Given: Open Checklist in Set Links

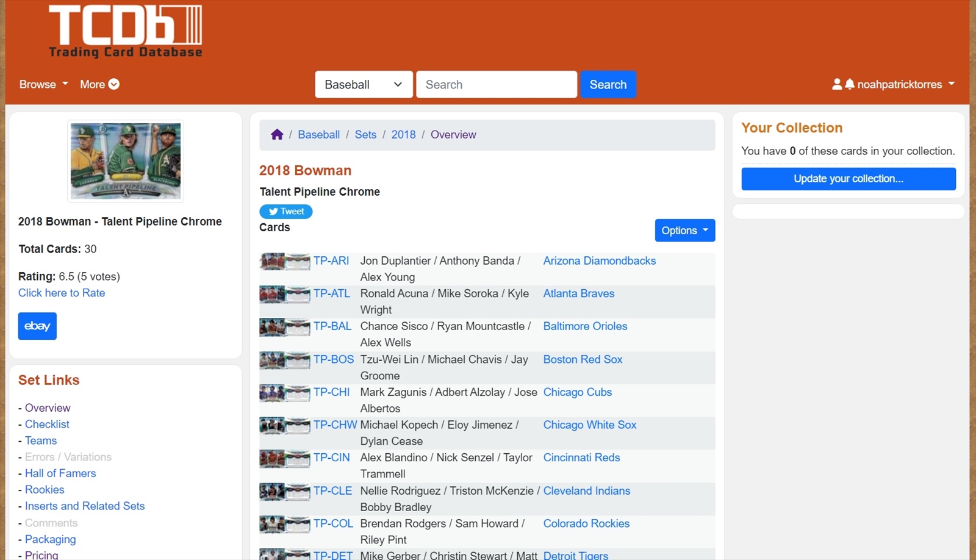Looking at the screenshot, I should pyautogui.click(x=47, y=424).
